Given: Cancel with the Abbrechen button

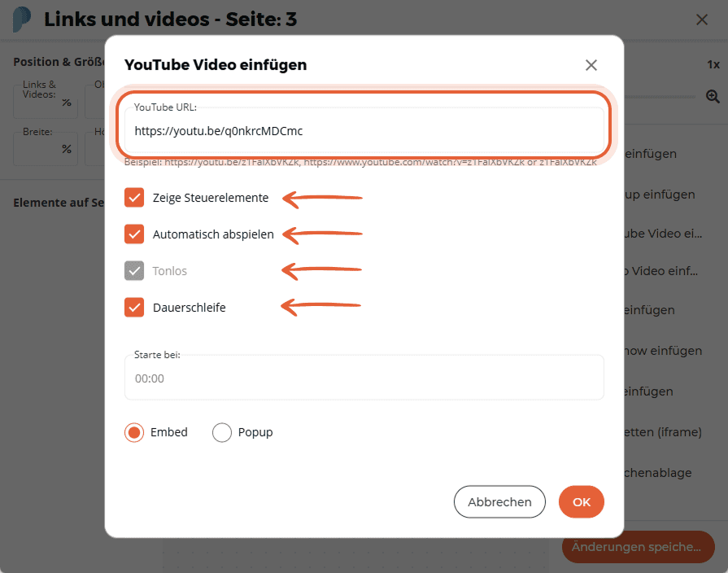Looking at the screenshot, I should (x=499, y=502).
